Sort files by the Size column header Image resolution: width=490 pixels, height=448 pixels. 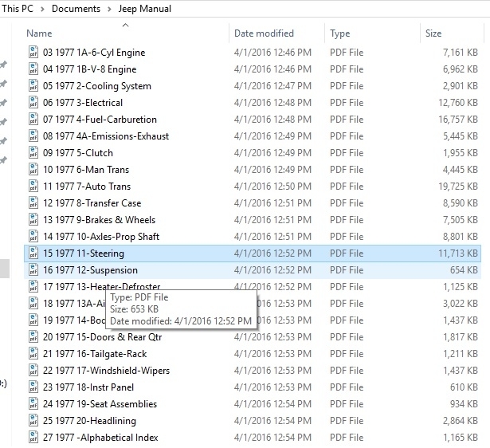433,33
